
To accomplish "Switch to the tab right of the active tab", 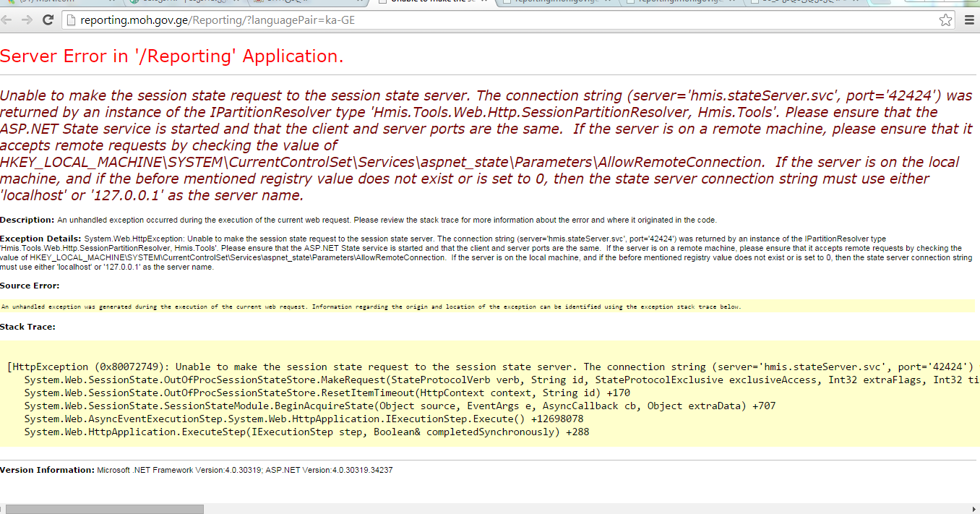I will [556, 2].
